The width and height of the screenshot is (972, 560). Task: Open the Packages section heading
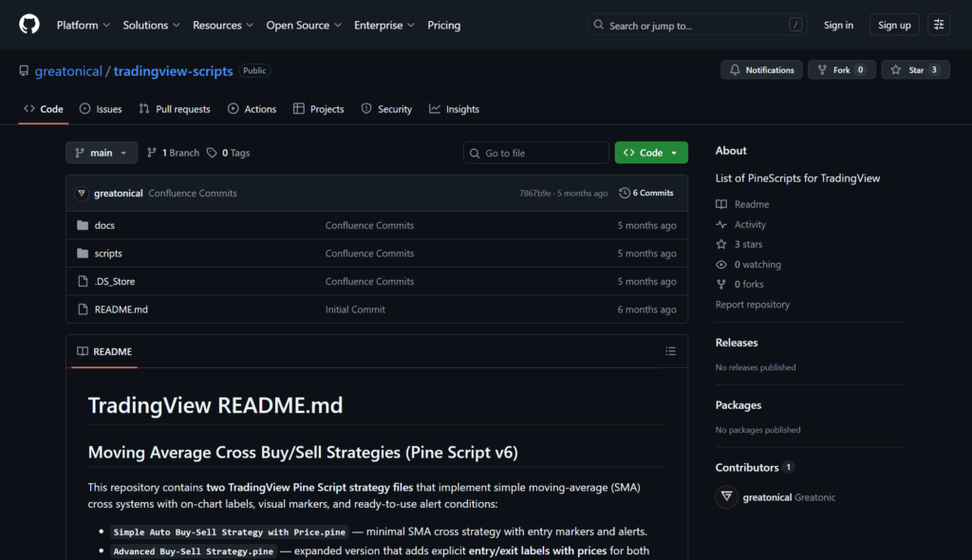(x=738, y=405)
